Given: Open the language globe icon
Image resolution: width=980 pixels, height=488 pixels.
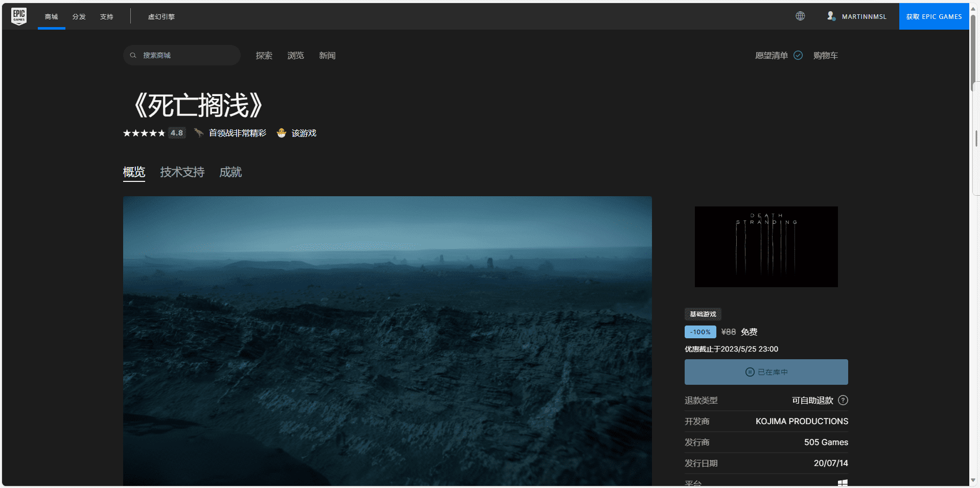Looking at the screenshot, I should click(800, 16).
